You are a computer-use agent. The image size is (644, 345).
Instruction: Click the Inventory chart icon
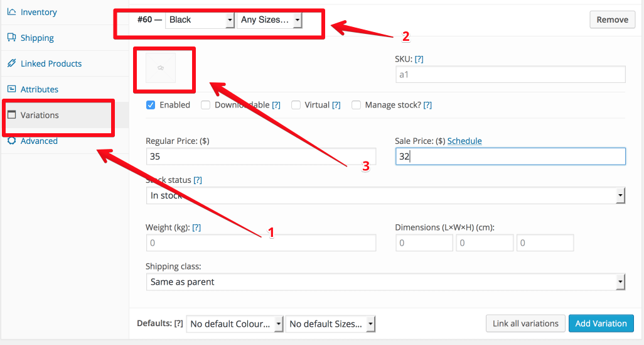tap(11, 12)
